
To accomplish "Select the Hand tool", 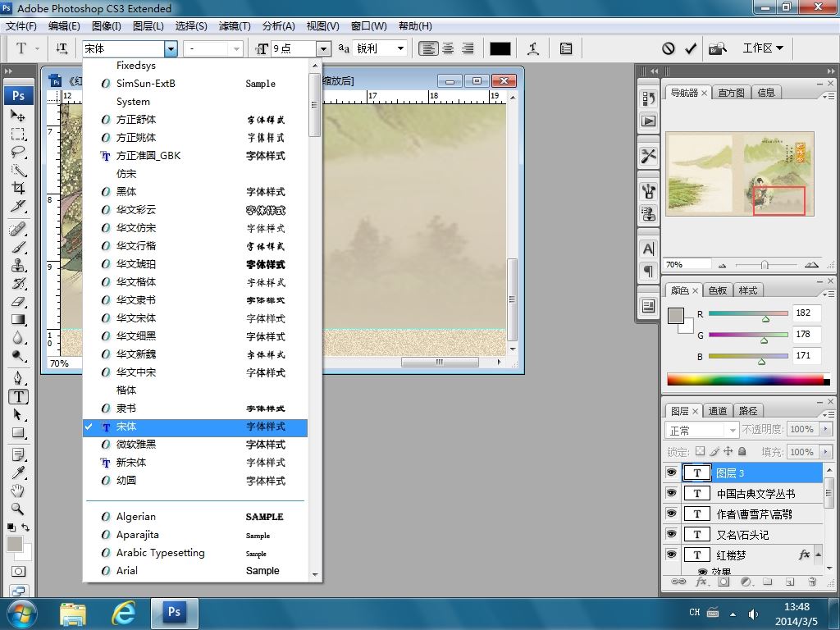I will point(18,491).
